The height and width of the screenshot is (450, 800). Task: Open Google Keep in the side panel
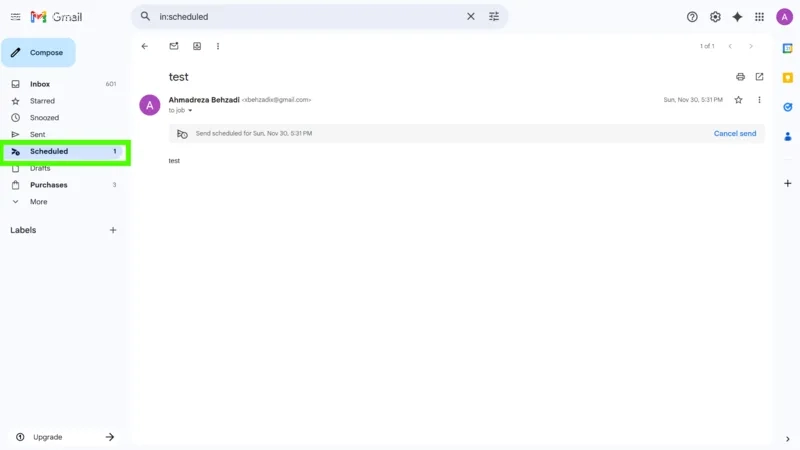click(787, 77)
